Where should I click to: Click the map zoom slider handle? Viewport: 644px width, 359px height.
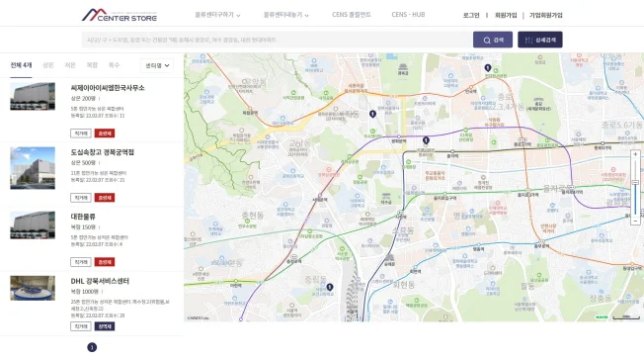[635, 183]
